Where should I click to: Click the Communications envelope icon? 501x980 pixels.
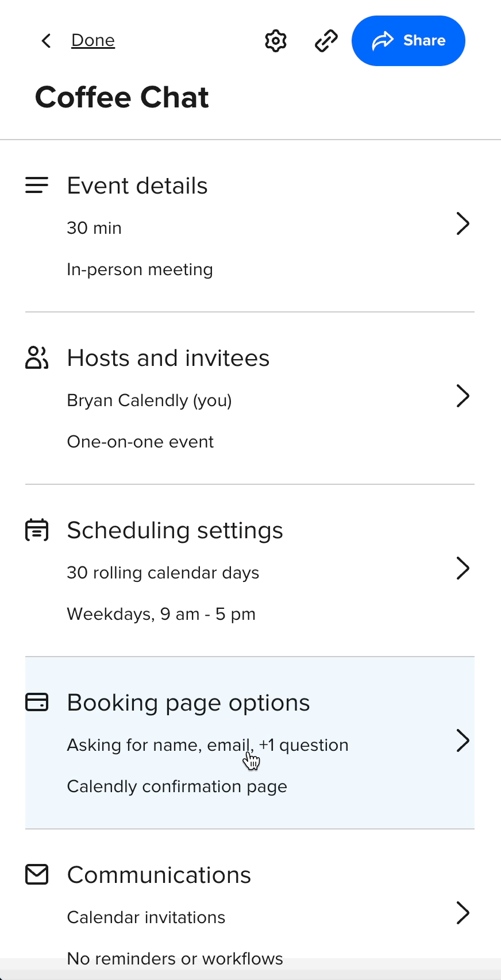(x=37, y=874)
